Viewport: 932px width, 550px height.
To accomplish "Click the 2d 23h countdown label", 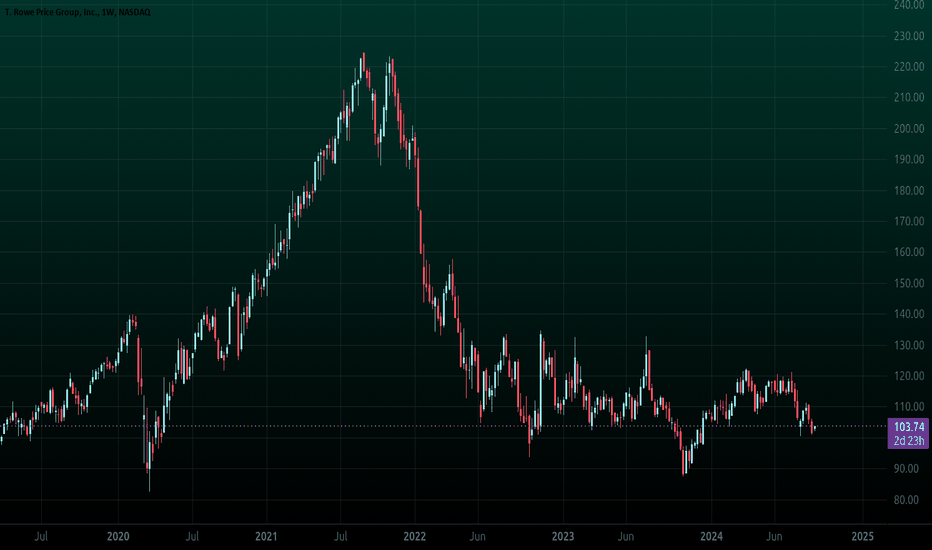I will point(909,441).
